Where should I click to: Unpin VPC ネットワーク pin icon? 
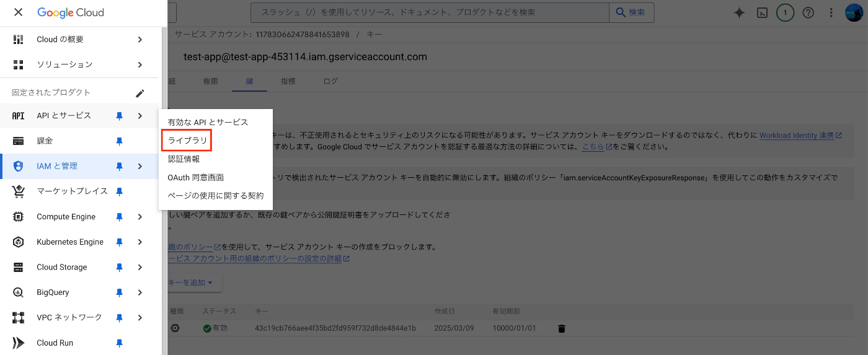pos(120,318)
